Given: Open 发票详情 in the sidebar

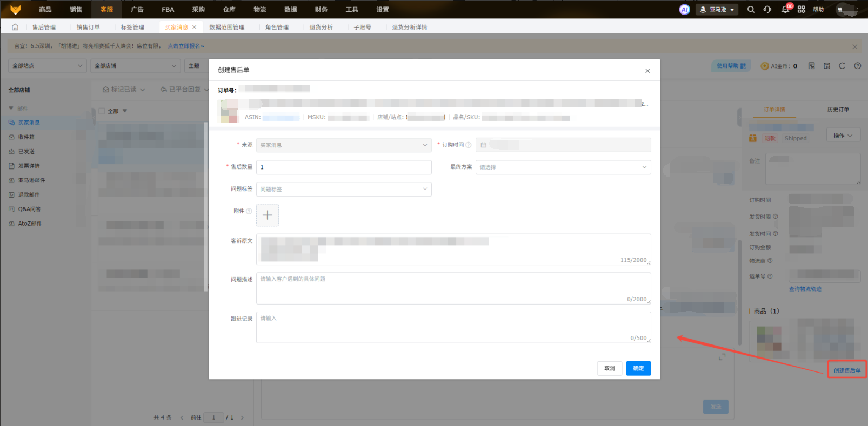Looking at the screenshot, I should pyautogui.click(x=29, y=166).
